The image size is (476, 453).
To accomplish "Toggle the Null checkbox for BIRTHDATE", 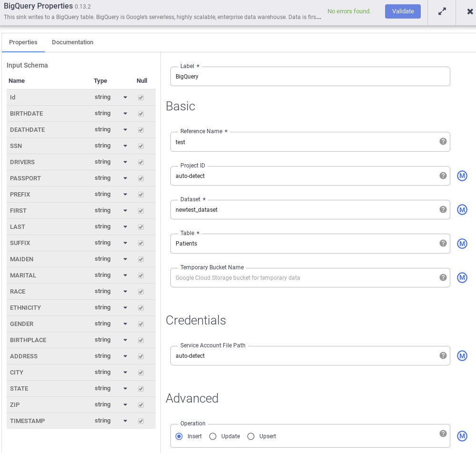I will 141,114.
